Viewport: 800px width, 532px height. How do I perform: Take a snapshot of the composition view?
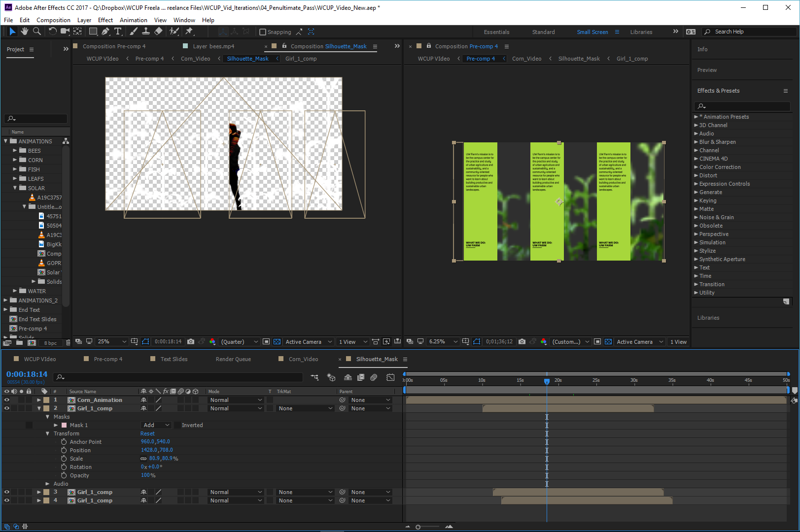[191, 341]
